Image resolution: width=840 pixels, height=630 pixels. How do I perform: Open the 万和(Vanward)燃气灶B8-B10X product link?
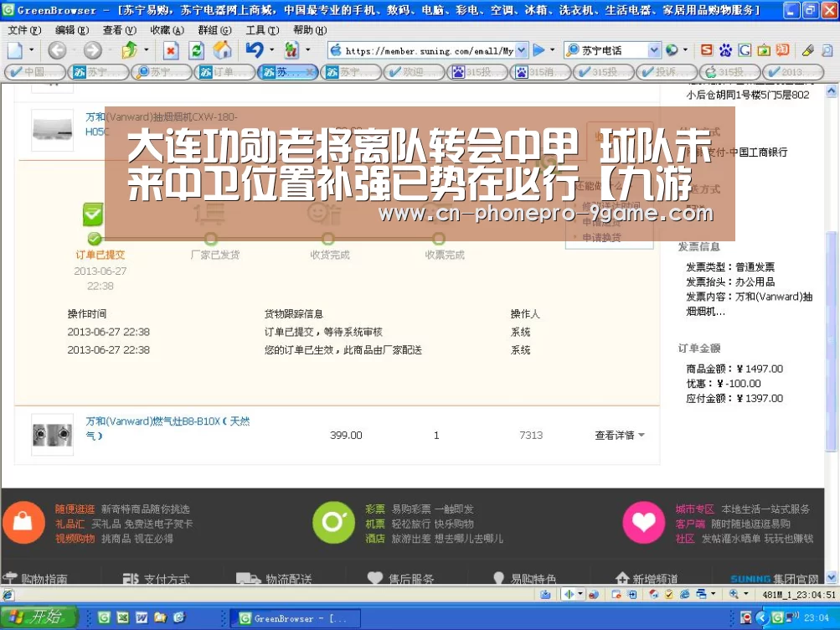point(167,429)
